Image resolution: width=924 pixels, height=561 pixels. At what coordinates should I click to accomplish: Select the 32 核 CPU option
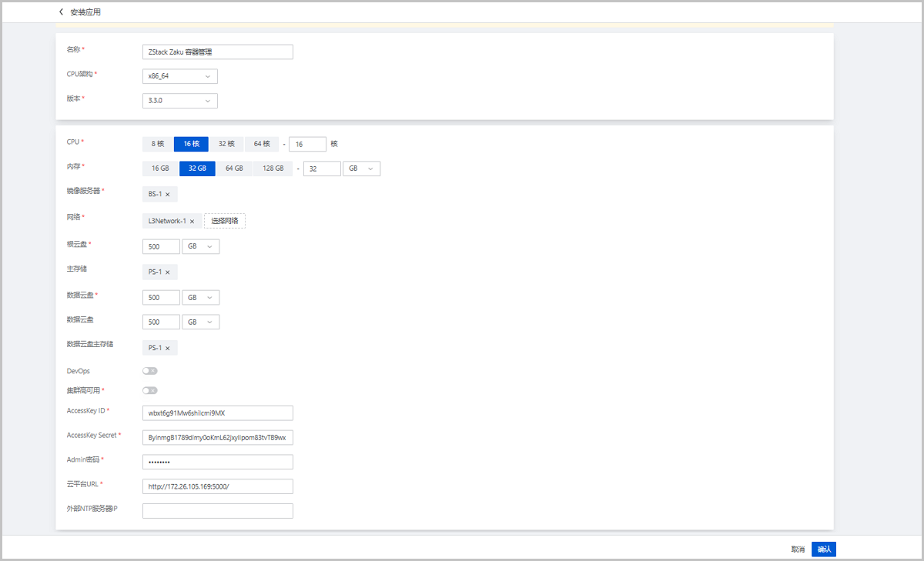point(226,143)
